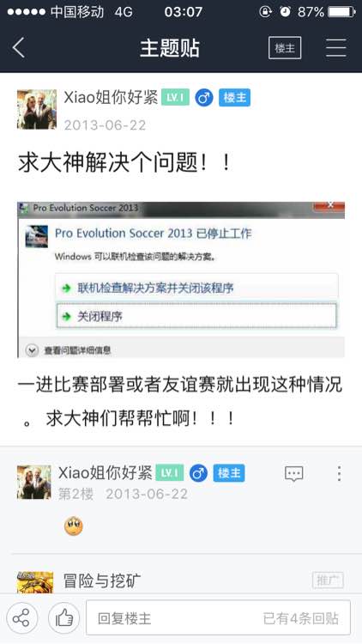The width and height of the screenshot is (362, 644).
Task: Tap the male gender icon in main post
Action: click(204, 98)
